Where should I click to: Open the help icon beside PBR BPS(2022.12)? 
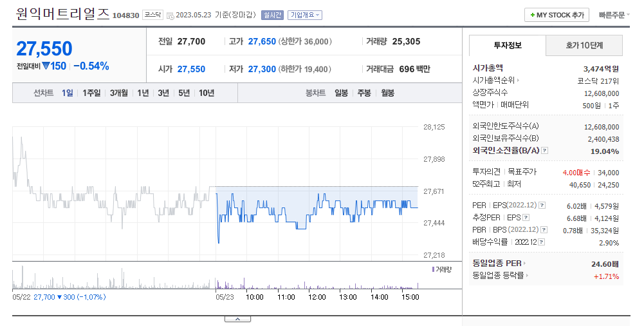click(544, 230)
